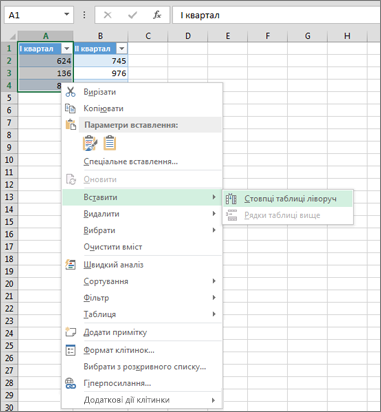This screenshot has width=381, height=412.
Task: Select column B header
Action: click(x=100, y=36)
